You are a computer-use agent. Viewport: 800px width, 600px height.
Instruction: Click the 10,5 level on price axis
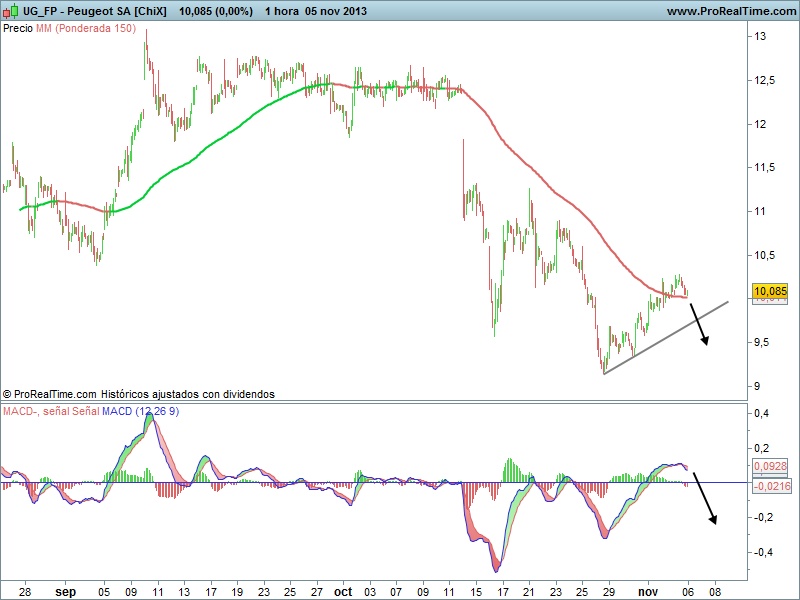[764, 255]
